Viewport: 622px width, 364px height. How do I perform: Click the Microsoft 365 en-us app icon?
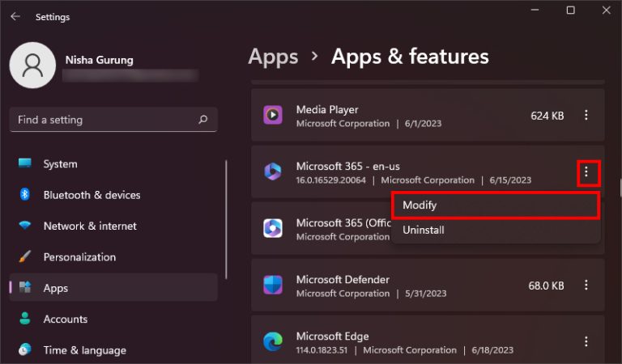tap(273, 172)
